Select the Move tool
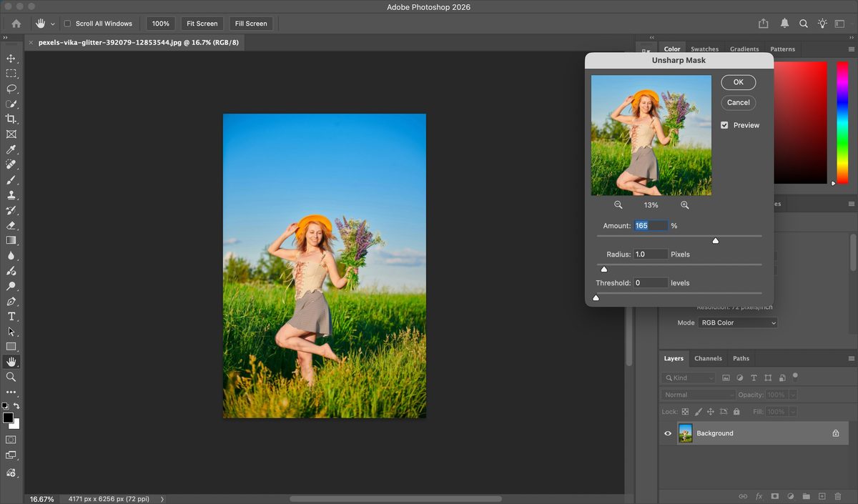Image resolution: width=858 pixels, height=504 pixels. (x=11, y=59)
